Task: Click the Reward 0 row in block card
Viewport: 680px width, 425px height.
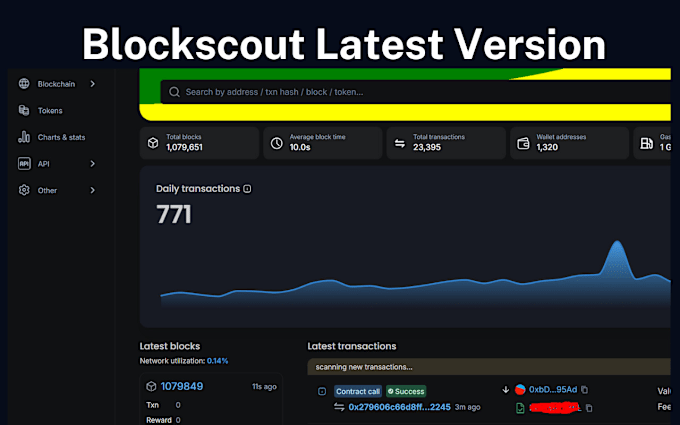Action: click(x=163, y=420)
